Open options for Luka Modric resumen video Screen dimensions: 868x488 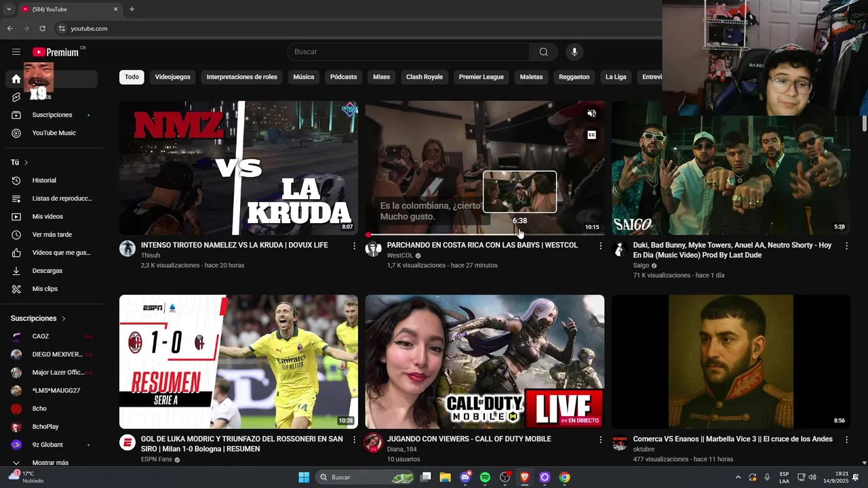tap(354, 440)
